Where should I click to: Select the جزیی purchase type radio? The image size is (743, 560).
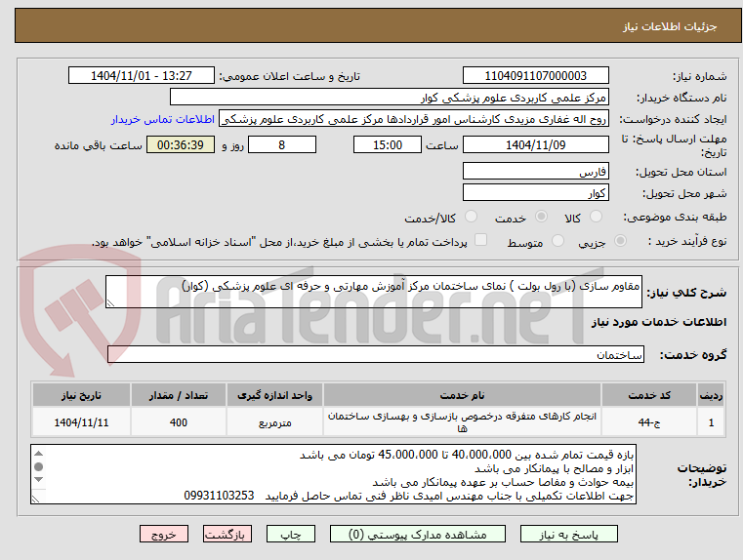pos(620,241)
